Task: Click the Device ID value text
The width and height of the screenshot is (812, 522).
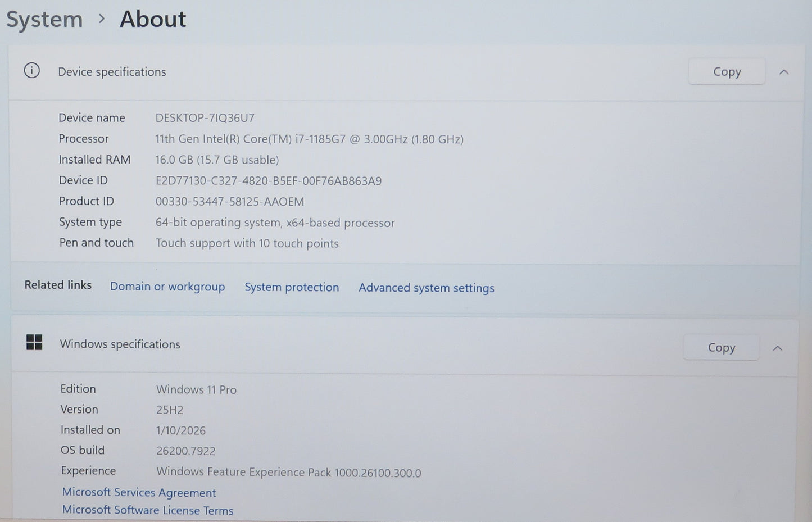Action: point(268,181)
